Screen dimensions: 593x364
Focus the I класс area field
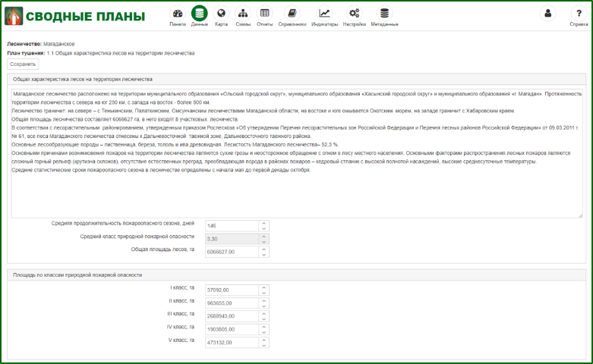click(x=232, y=290)
